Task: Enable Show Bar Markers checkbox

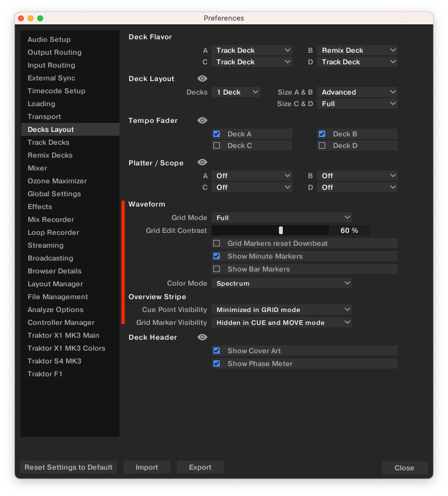Action: (x=217, y=269)
